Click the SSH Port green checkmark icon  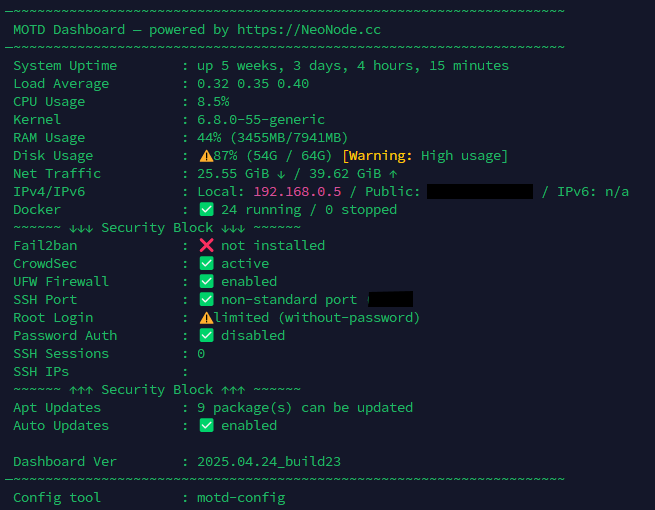(x=206, y=299)
